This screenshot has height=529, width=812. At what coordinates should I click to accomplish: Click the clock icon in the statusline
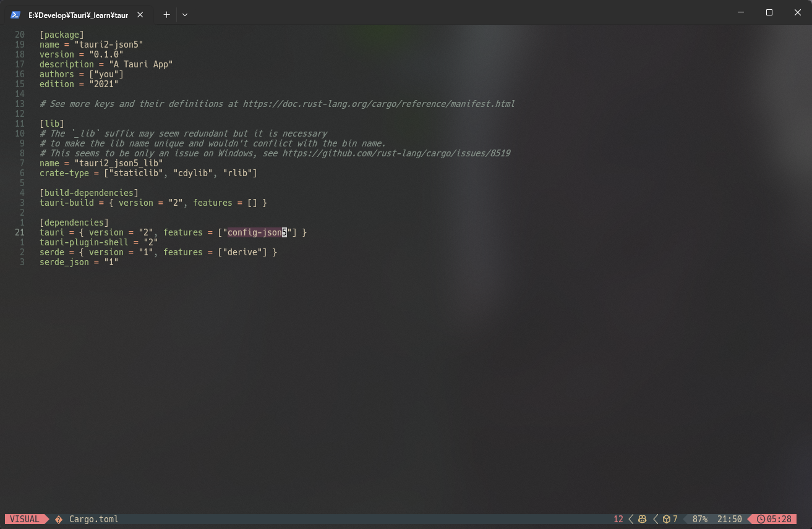pos(761,519)
